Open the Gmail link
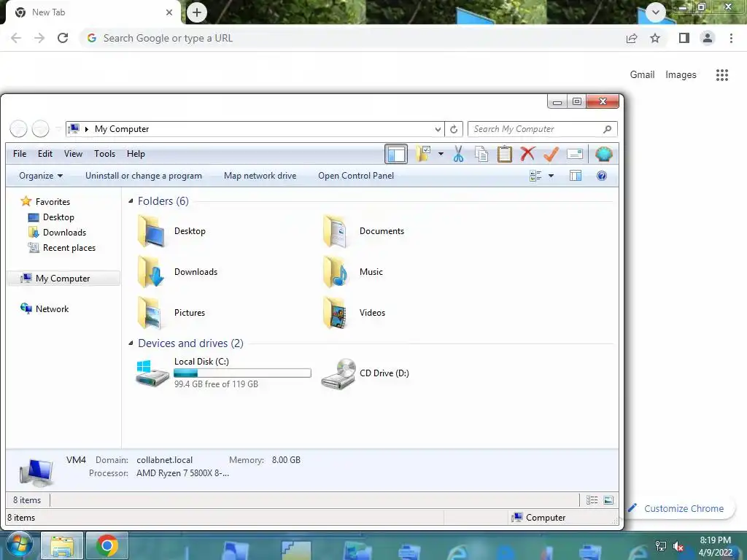Screen dimensions: 747x560 pyautogui.click(x=642, y=75)
